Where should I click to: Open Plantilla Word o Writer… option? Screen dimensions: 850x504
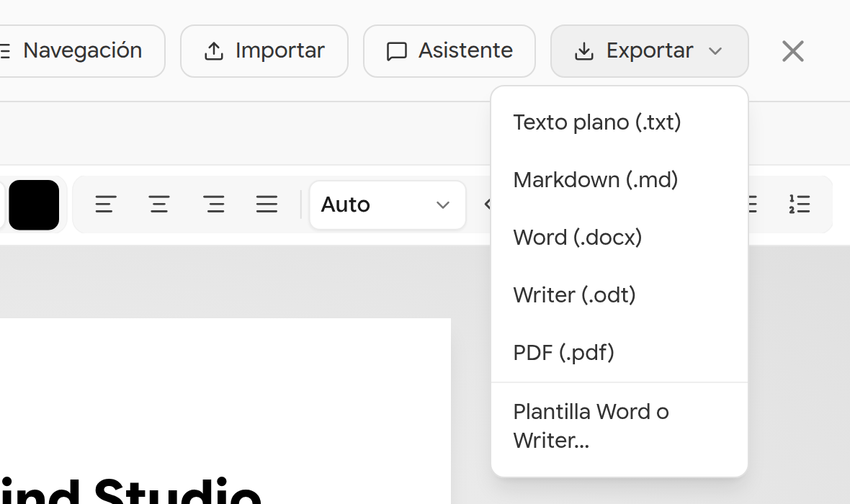(619, 426)
